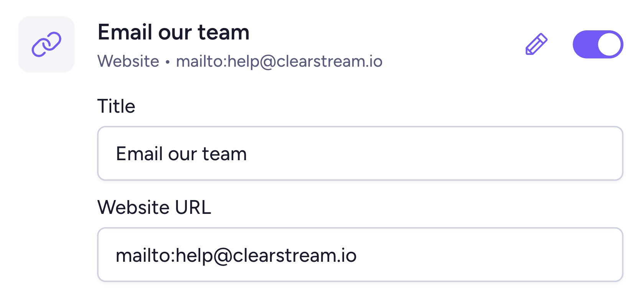Viewport: 644px width, 302px height.
Task: Click the "Website" type text in the subtitle
Action: (x=128, y=61)
